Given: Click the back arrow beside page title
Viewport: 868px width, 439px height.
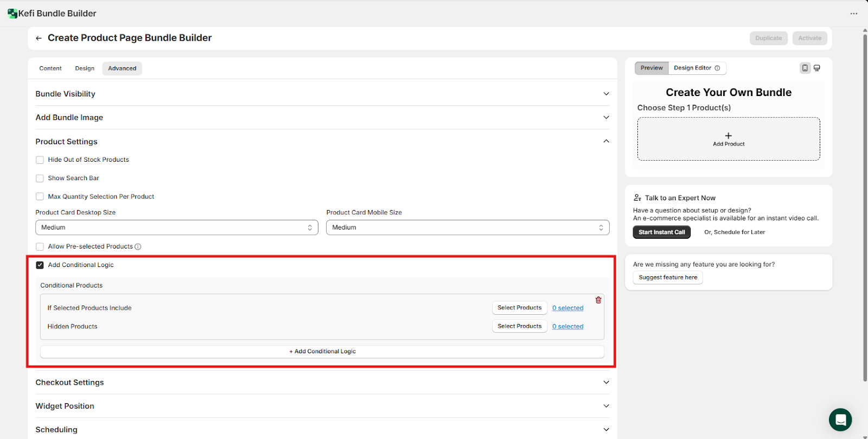Looking at the screenshot, I should 39,38.
